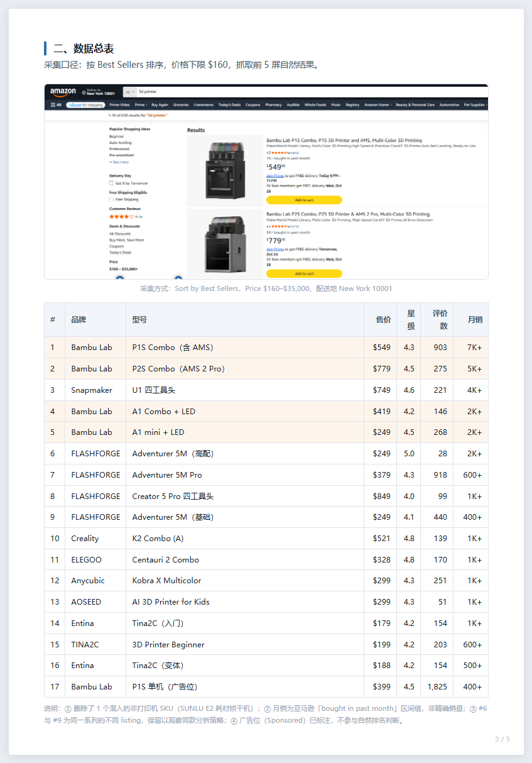Open the All departments dropdown beside search box

click(x=130, y=92)
